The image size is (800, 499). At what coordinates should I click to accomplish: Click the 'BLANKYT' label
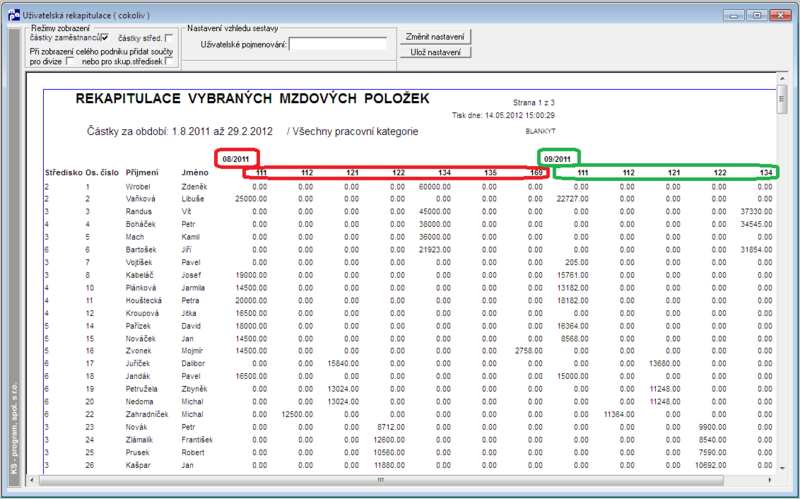tap(540, 131)
